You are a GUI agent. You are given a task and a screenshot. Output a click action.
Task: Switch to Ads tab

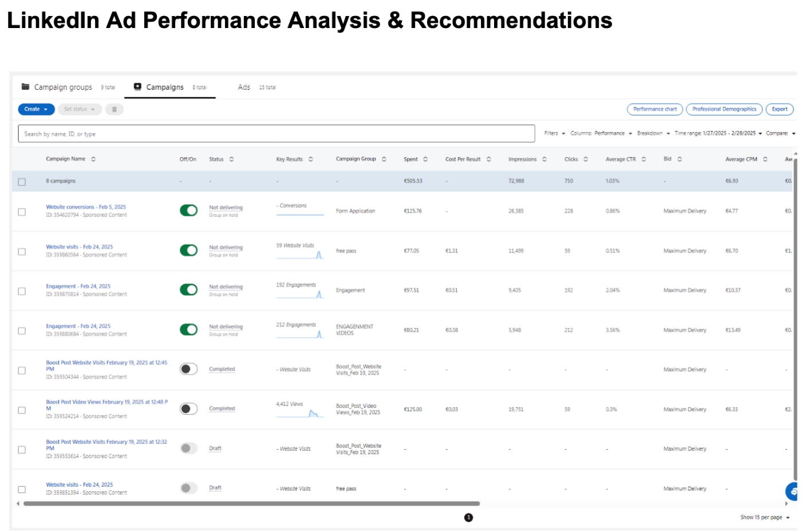(x=257, y=88)
